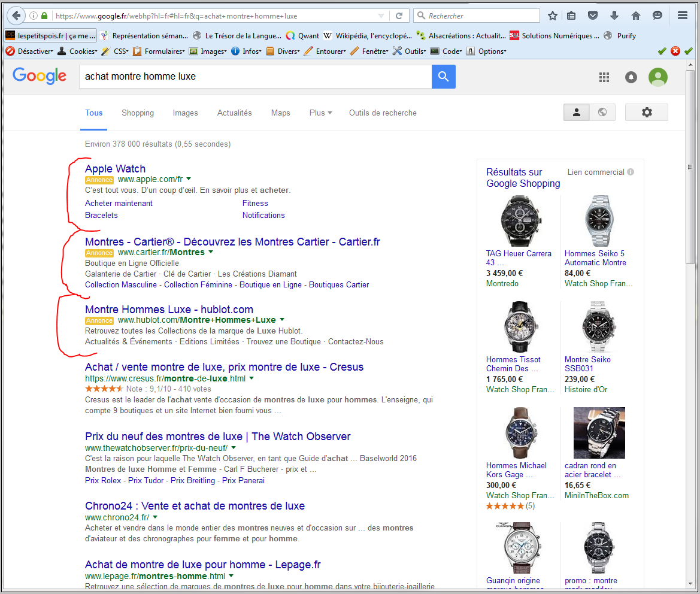Switch to the Images search tab

pos(185,113)
